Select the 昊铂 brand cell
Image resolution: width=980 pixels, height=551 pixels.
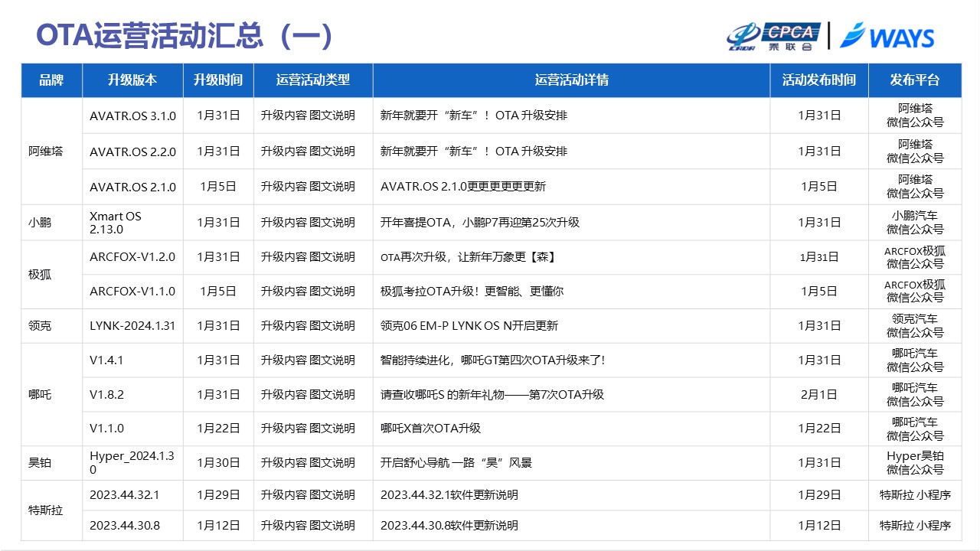pos(51,463)
